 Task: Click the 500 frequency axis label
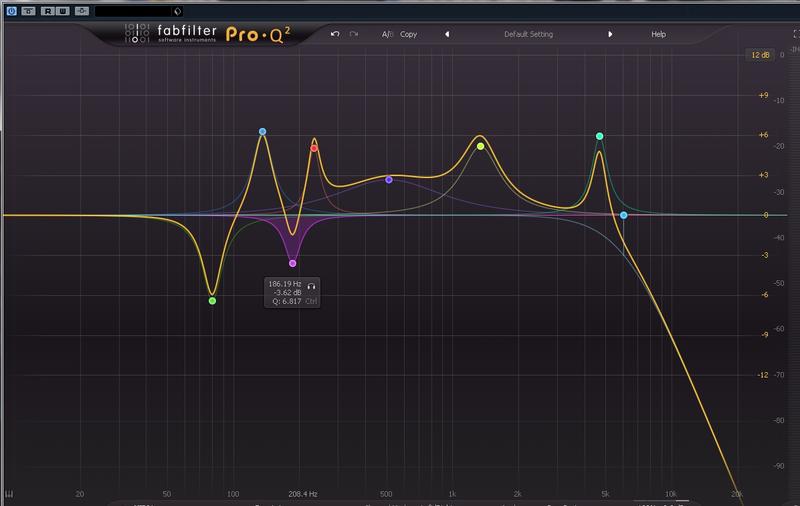coord(386,494)
